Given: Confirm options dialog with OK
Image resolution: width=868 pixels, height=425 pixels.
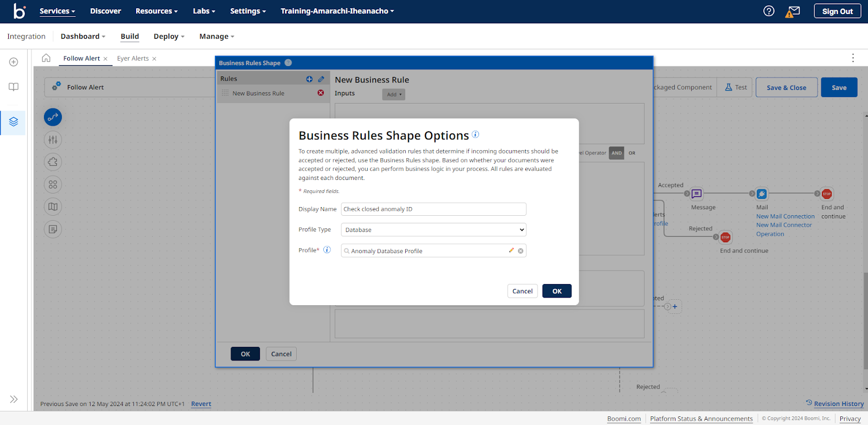Looking at the screenshot, I should [557, 291].
